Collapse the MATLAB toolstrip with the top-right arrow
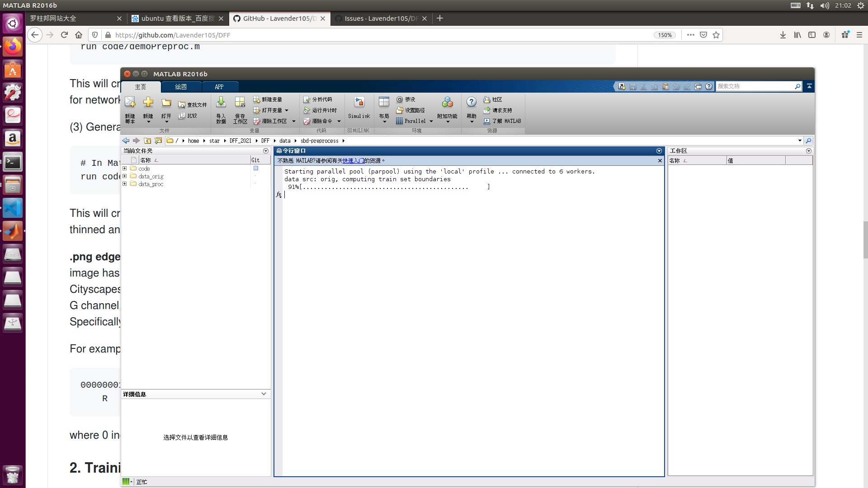 click(x=809, y=86)
